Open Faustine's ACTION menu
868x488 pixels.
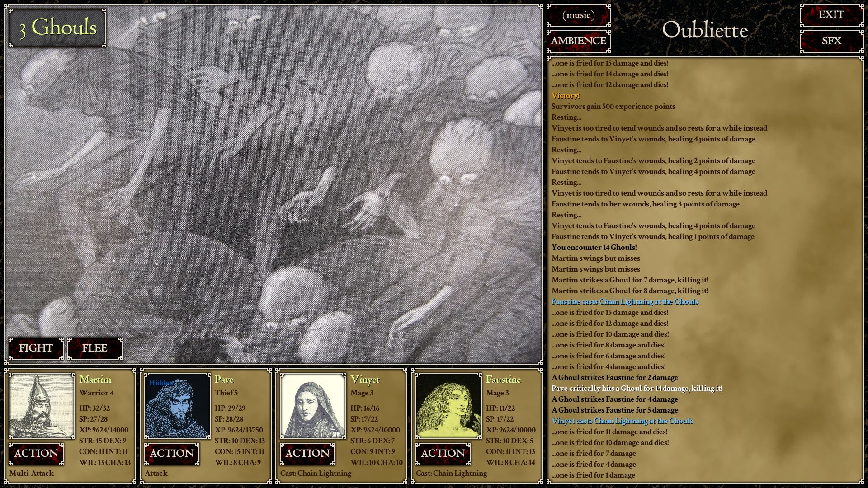pos(443,454)
